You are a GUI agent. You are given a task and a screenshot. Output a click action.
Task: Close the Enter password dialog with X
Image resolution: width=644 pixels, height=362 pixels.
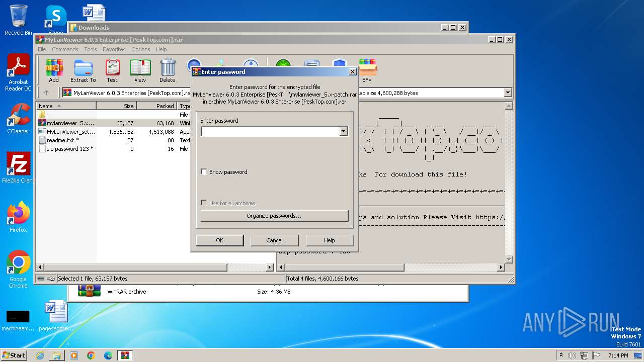(352, 72)
